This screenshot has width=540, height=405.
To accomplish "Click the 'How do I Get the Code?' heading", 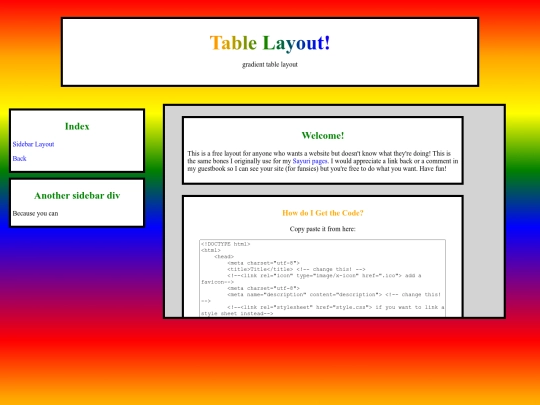I will click(323, 213).
